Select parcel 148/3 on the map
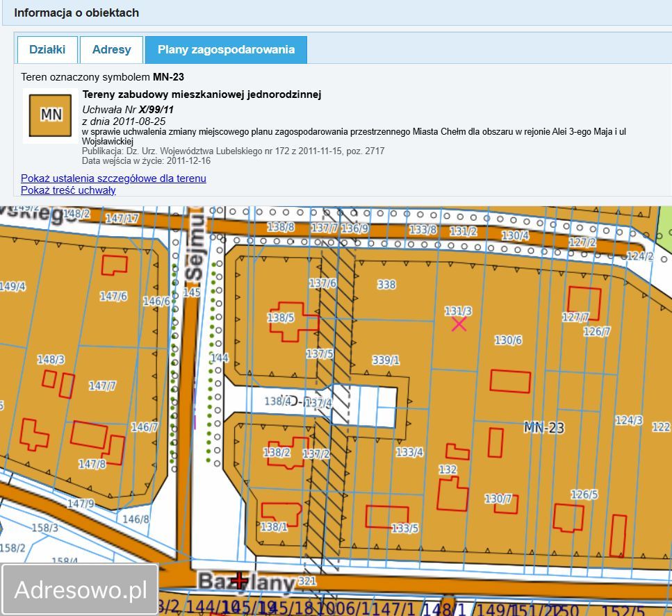This screenshot has height=616, width=672. point(51,360)
